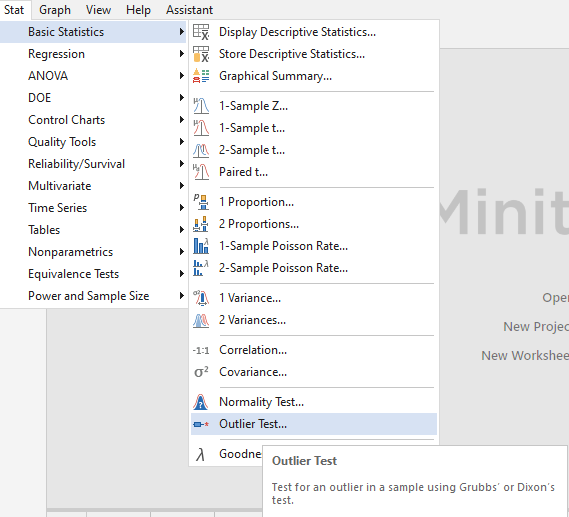This screenshot has height=517, width=569.
Task: Click the 1-Sample Z curve icon
Action: 201,106
